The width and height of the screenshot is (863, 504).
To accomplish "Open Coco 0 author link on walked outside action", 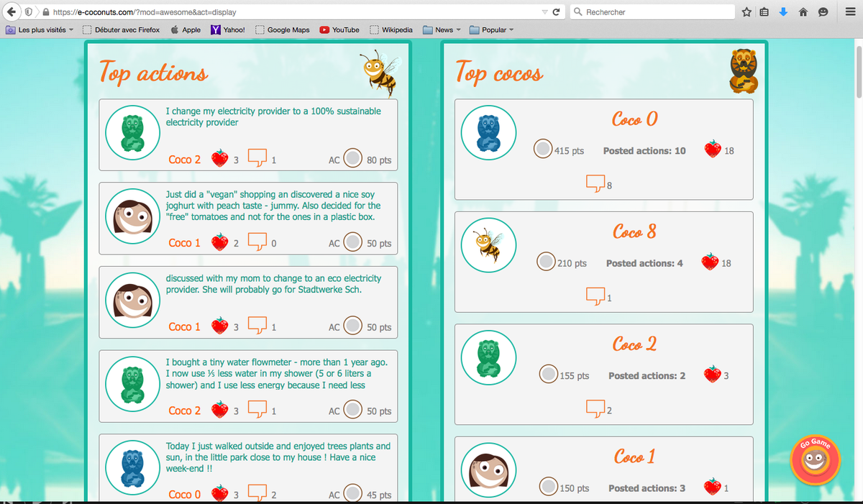I will pos(185,495).
